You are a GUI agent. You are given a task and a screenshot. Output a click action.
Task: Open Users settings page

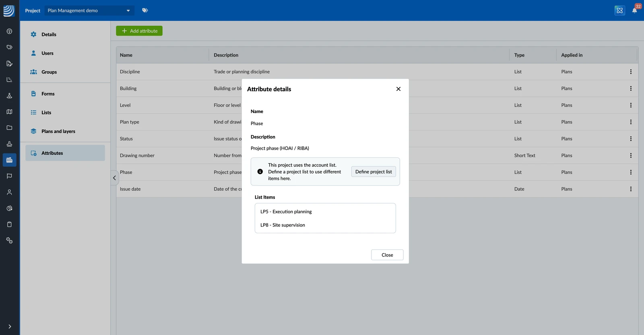(65, 53)
